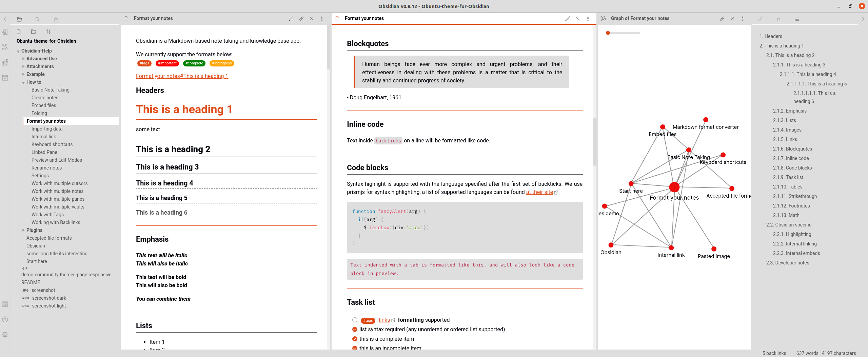This screenshot has height=357, width=868.
Task: Open the Keyboard shortcuts note in explorer
Action: click(52, 144)
